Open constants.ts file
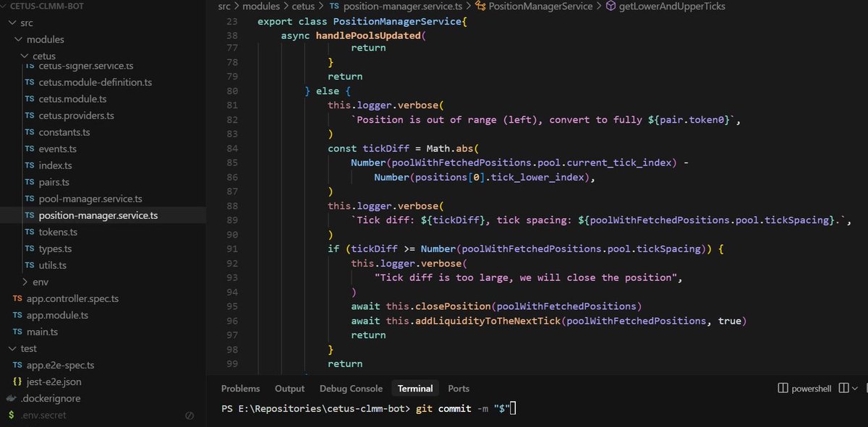 pyautogui.click(x=64, y=132)
